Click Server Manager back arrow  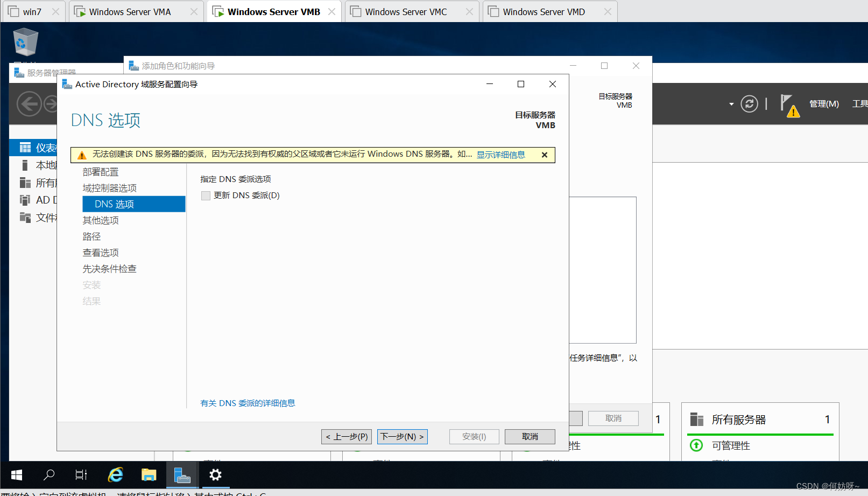click(29, 103)
